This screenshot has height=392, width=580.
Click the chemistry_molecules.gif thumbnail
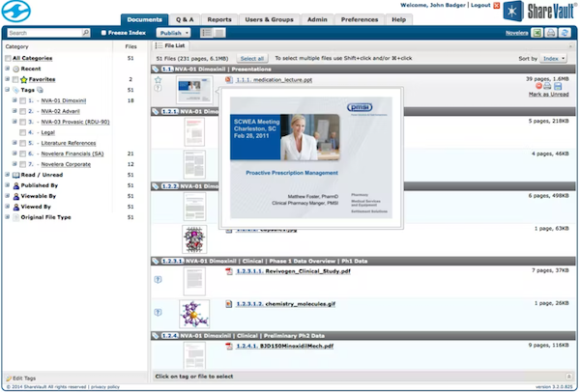[194, 315]
